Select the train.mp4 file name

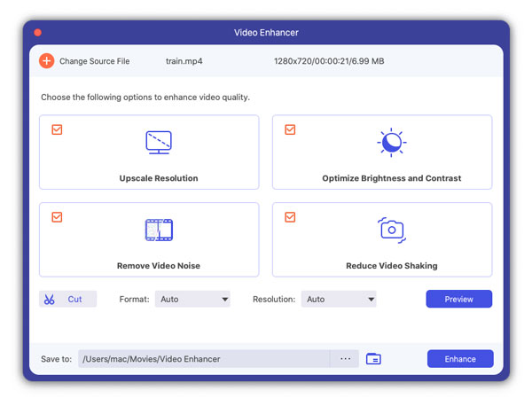pyautogui.click(x=182, y=61)
